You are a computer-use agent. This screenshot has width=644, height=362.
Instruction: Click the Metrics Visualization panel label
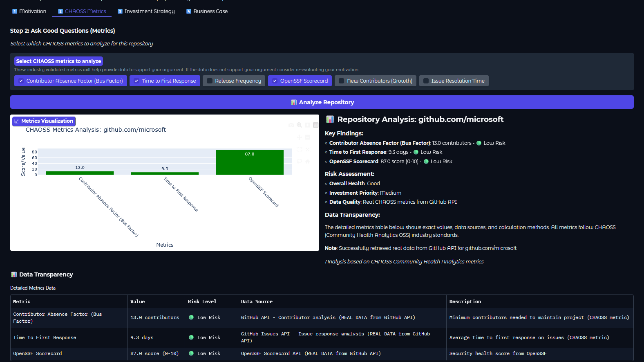click(44, 121)
